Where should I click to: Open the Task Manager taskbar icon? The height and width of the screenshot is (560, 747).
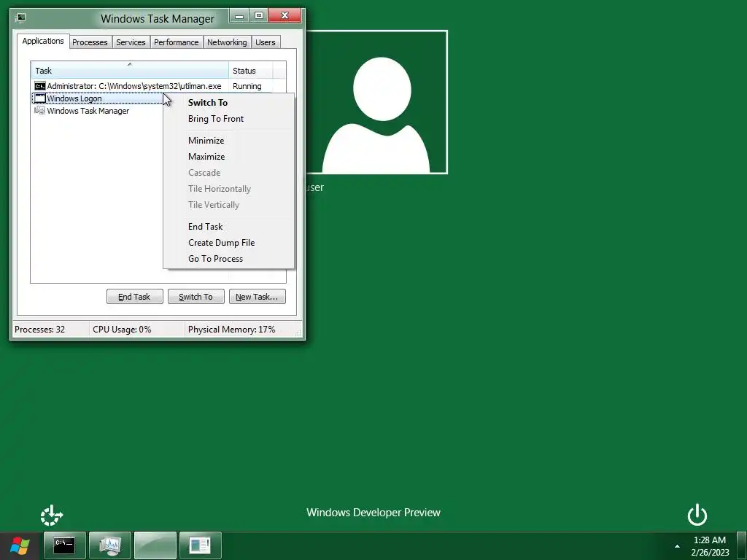tap(110, 545)
